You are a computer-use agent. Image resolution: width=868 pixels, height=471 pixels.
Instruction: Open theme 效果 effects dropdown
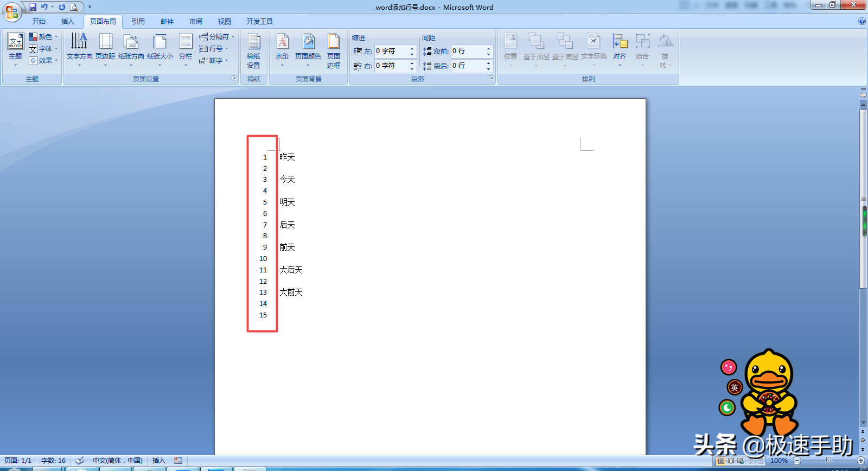click(x=43, y=61)
